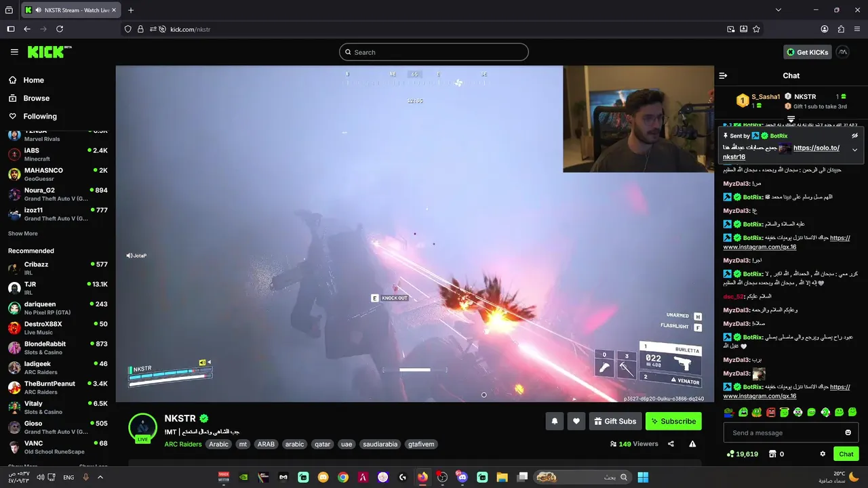Open Cribazz recommended channel

(58, 268)
